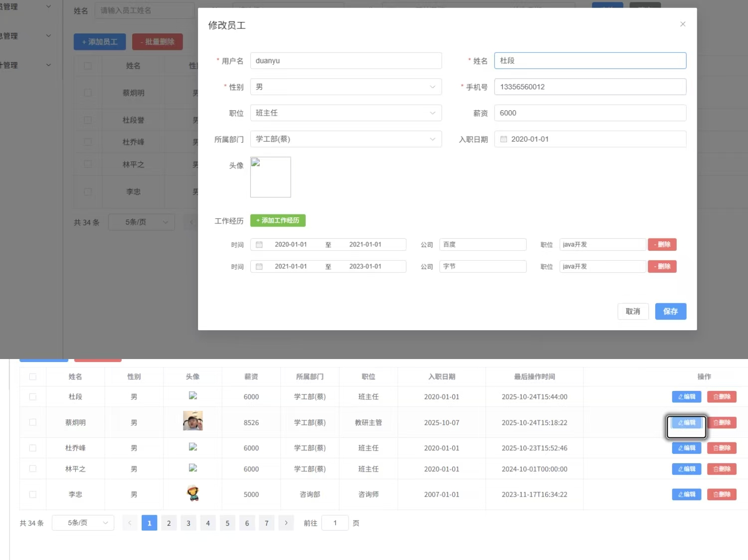
Task: Open the 所属部门 dropdown showing 学工部(蔡)
Action: [346, 139]
